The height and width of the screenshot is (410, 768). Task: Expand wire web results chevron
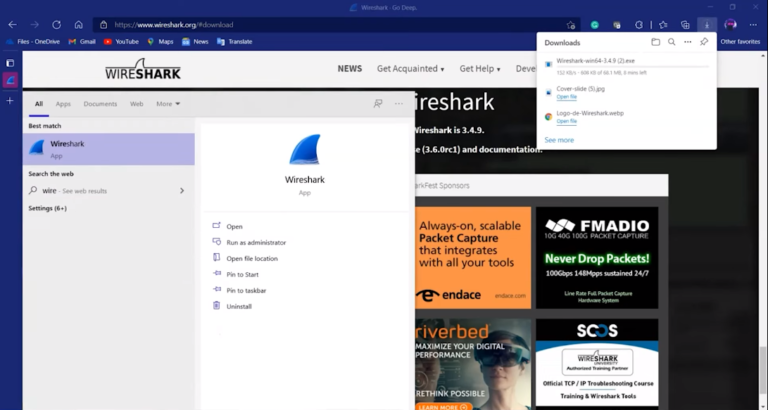click(x=182, y=191)
